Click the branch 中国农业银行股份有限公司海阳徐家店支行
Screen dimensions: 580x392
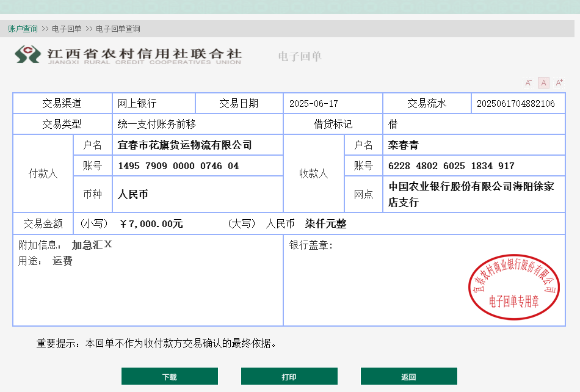[x=471, y=194]
